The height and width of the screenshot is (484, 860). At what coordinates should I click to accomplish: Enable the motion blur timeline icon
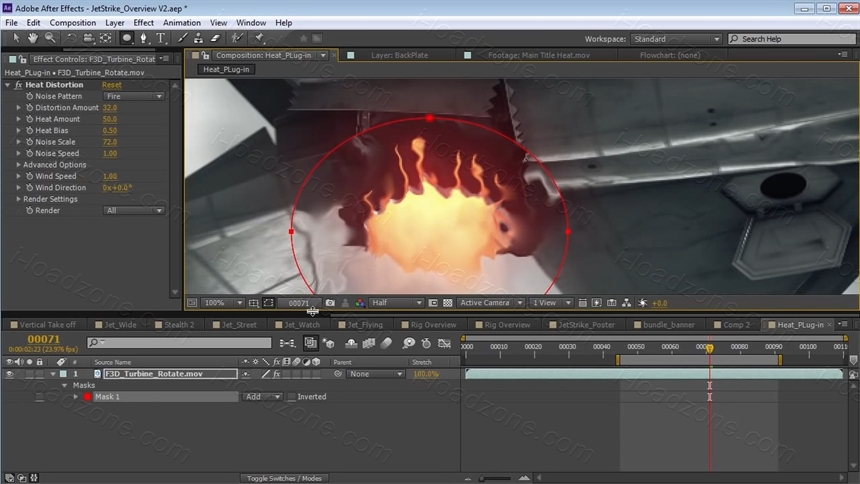387,343
